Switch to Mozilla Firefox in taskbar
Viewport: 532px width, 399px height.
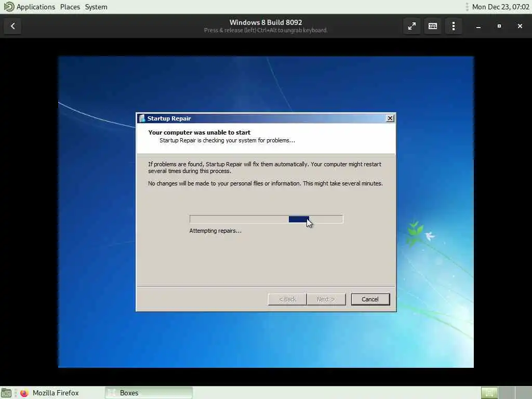(x=49, y=393)
